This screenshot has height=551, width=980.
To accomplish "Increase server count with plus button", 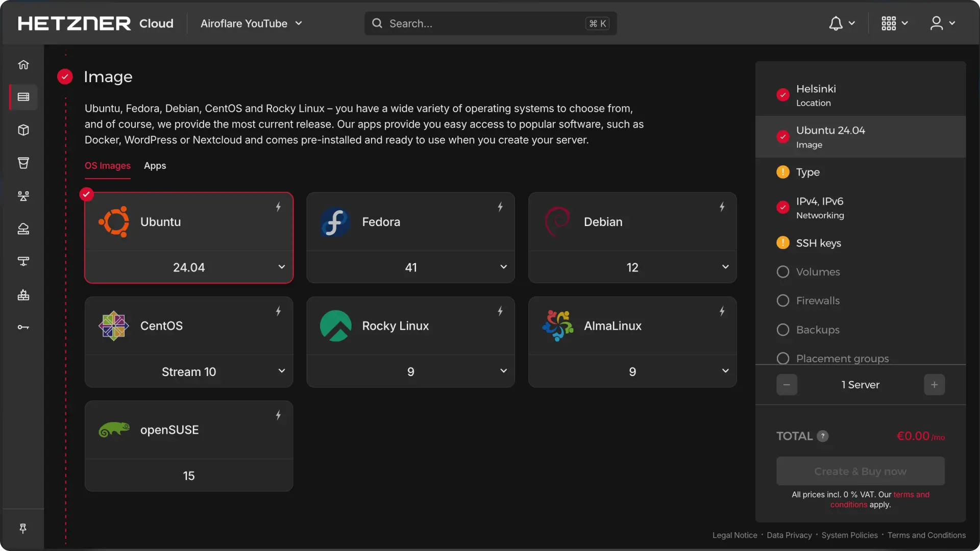I will click(934, 385).
